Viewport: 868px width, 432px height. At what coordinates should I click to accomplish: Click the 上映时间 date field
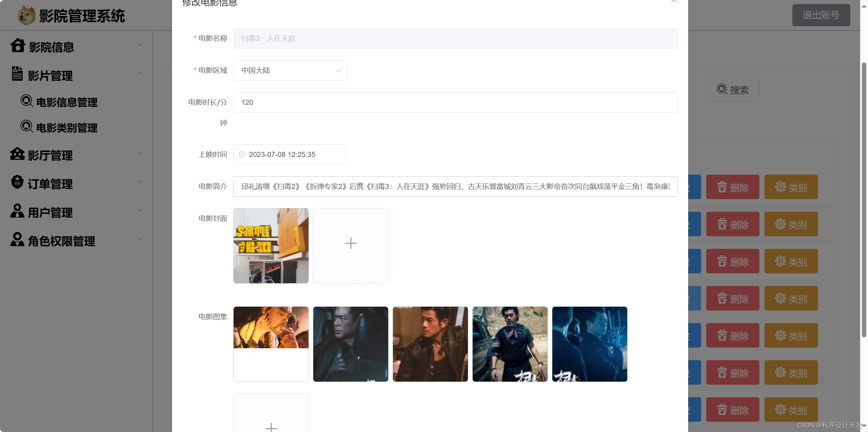[x=289, y=155]
